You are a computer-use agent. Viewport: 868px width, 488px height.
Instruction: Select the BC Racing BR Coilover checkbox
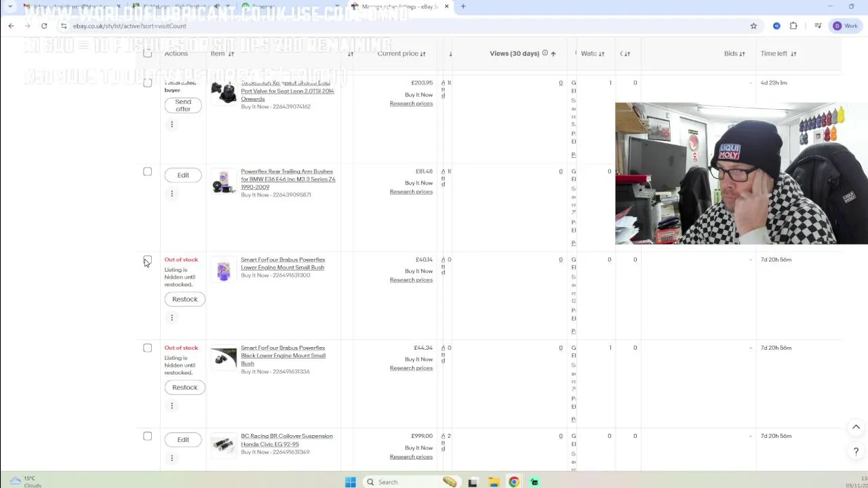click(x=147, y=436)
